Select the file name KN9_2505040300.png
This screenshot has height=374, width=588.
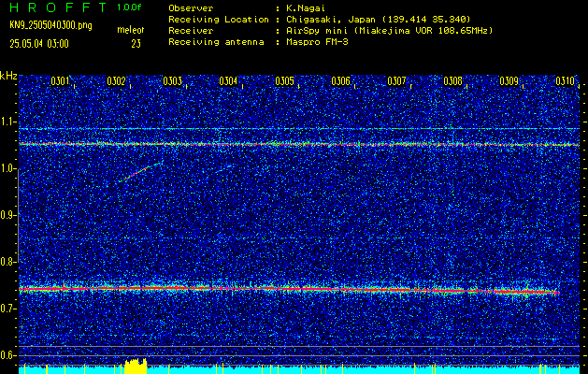[50, 25]
